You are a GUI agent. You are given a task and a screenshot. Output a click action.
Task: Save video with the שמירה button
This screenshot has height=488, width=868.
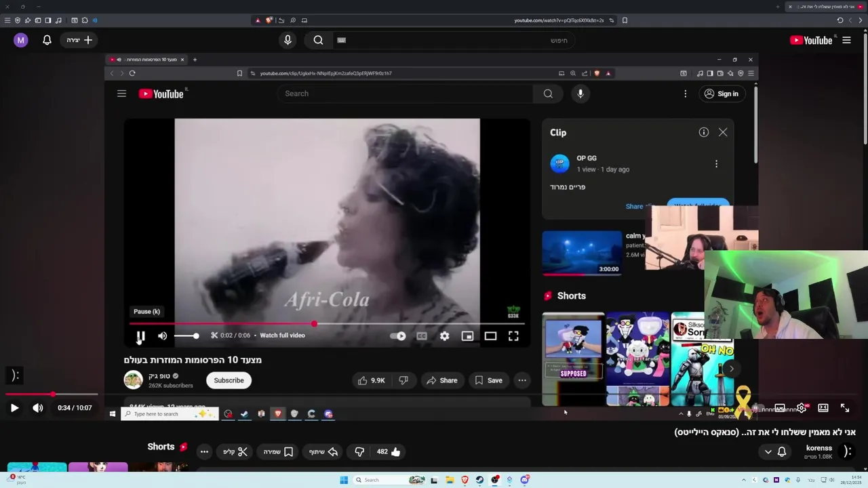pos(278,451)
